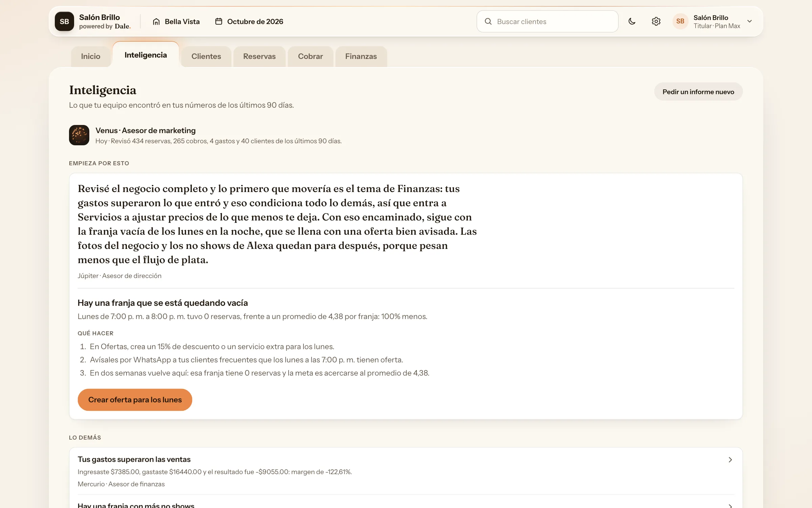Click the Venus advisor avatar image

click(79, 135)
